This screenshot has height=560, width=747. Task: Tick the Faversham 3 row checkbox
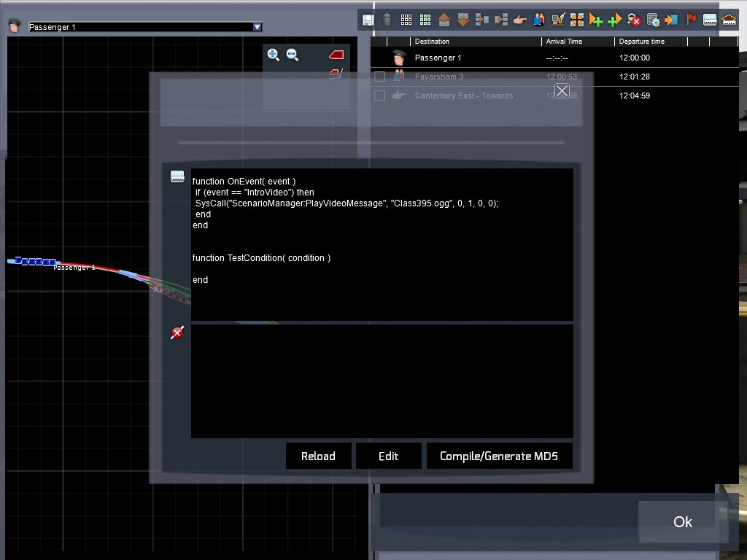(x=379, y=77)
